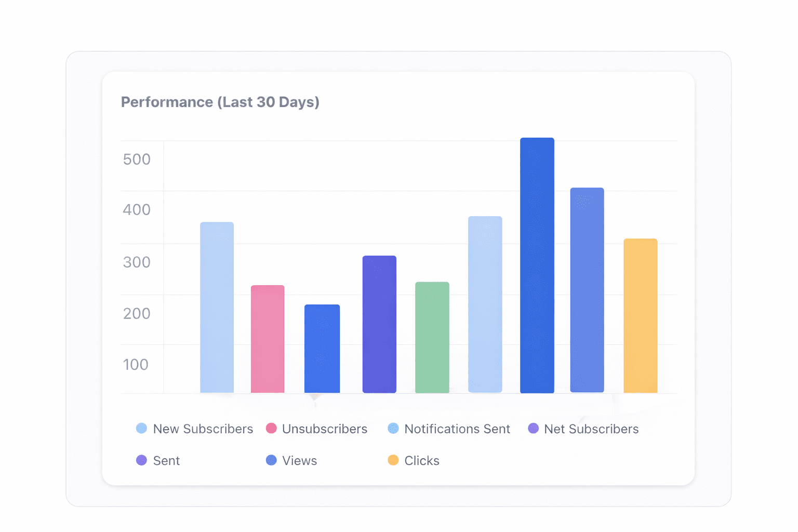Click the Notifications Sent legend dot
The image size is (798, 532).
point(393,429)
